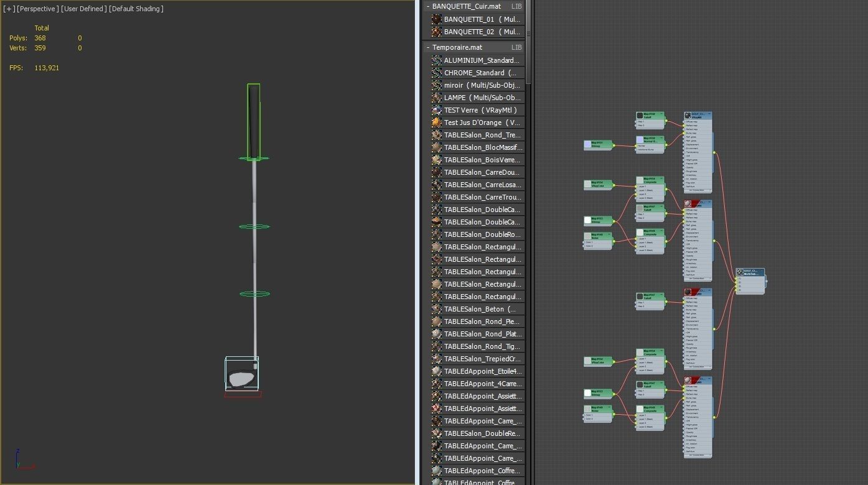Select the TABLEdAppoint_4Carre material row
This screenshot has width=868, height=485.
coord(477,384)
